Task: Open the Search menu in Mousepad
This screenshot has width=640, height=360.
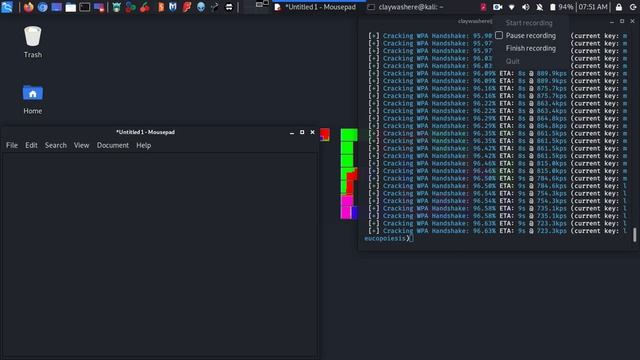Action: point(56,145)
